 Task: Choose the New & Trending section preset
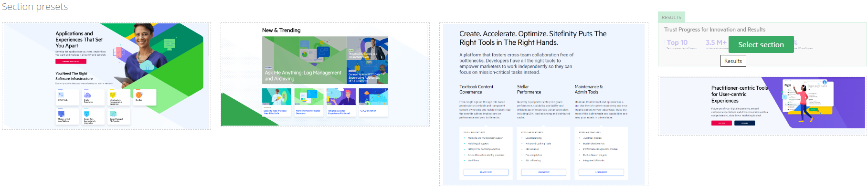pos(325,74)
